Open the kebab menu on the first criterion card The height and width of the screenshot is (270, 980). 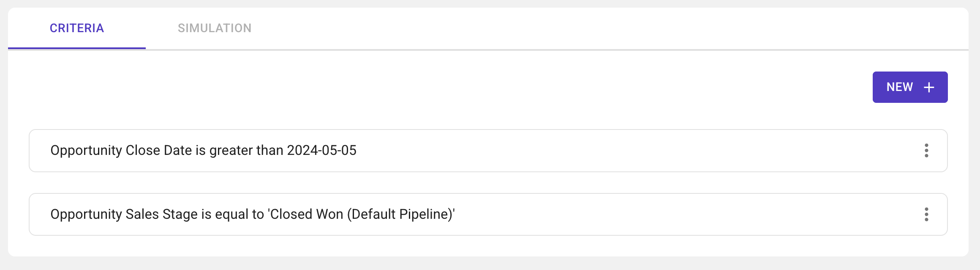tap(926, 151)
